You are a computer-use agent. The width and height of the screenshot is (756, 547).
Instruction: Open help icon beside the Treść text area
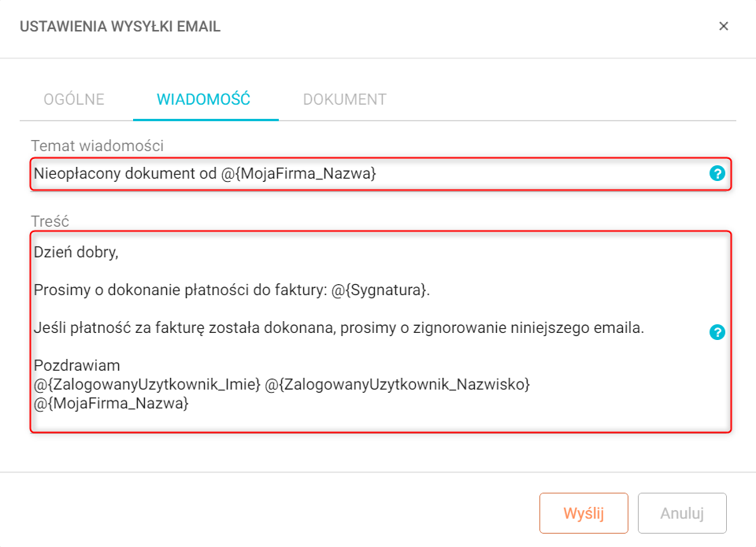pos(717,332)
